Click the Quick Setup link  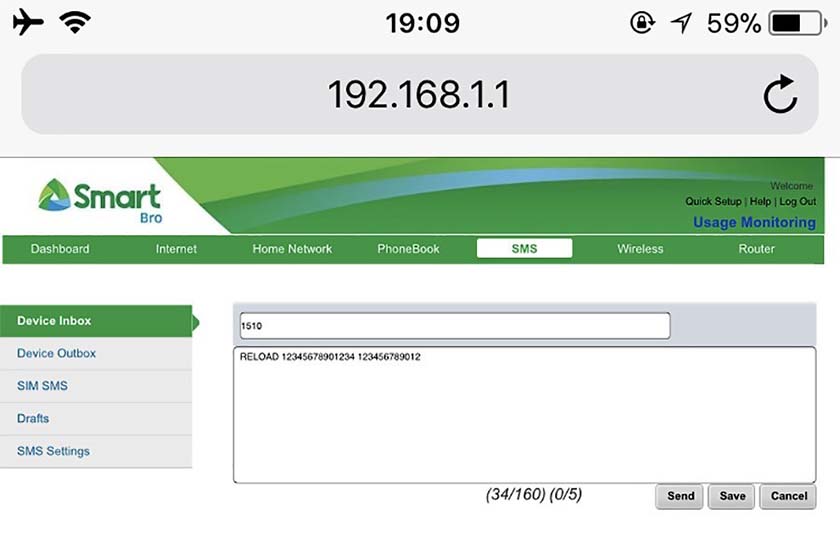713,201
